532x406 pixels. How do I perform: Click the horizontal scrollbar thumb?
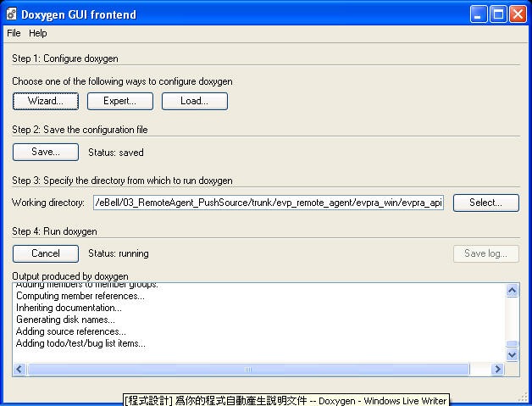[x=248, y=369]
